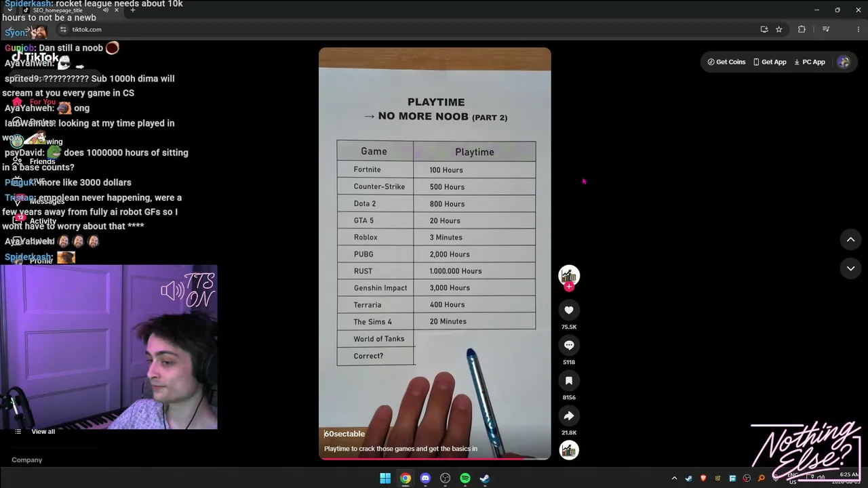
Task: Click the ENG US language indicator
Action: click(792, 479)
